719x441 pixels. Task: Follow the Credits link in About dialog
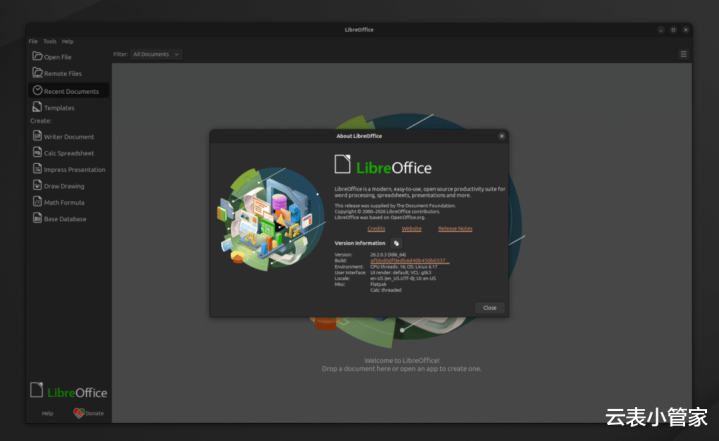pos(376,228)
